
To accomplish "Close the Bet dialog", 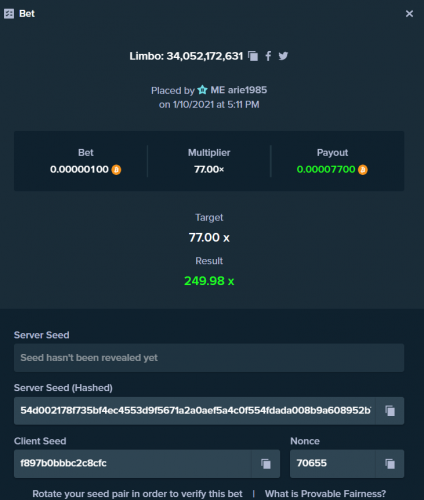I will coord(409,14).
